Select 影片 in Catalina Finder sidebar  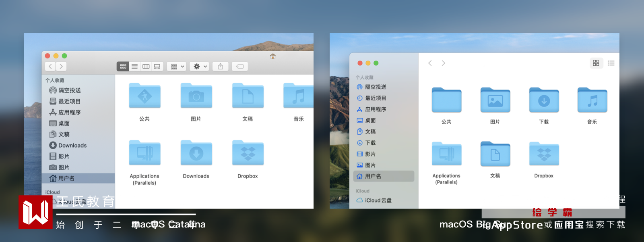tap(59, 156)
